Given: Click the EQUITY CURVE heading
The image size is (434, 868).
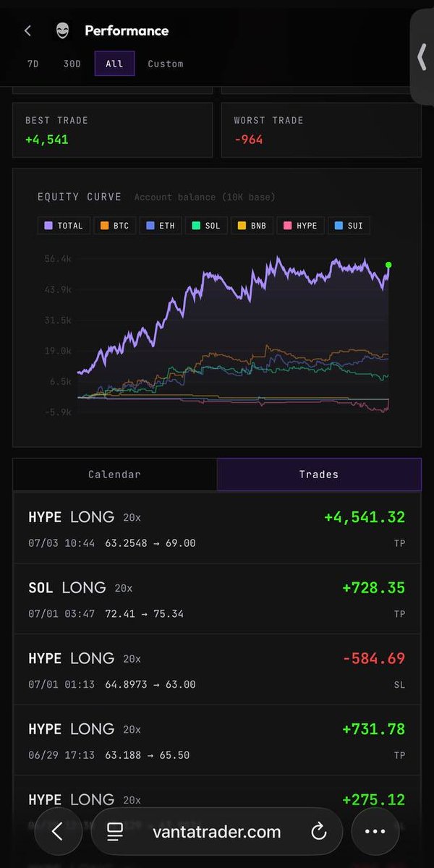Looking at the screenshot, I should [80, 197].
